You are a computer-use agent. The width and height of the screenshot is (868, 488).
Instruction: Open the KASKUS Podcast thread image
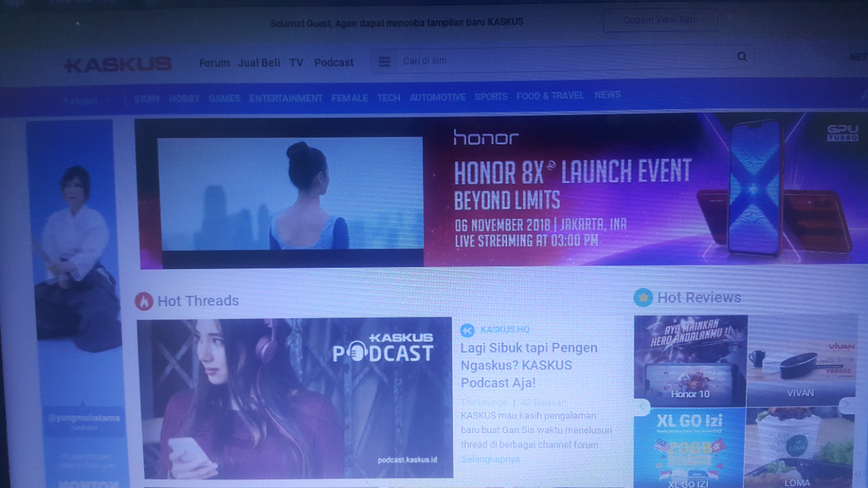(295, 398)
